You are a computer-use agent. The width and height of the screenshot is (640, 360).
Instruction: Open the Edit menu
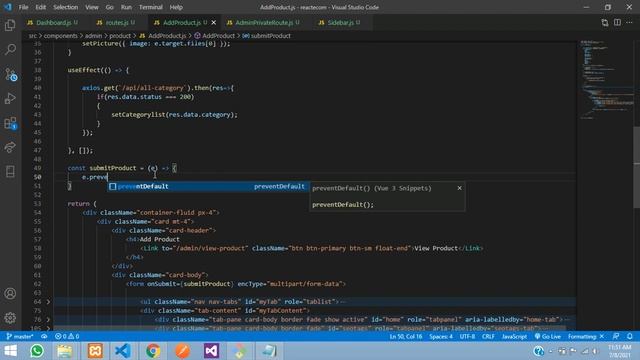(x=40, y=7)
